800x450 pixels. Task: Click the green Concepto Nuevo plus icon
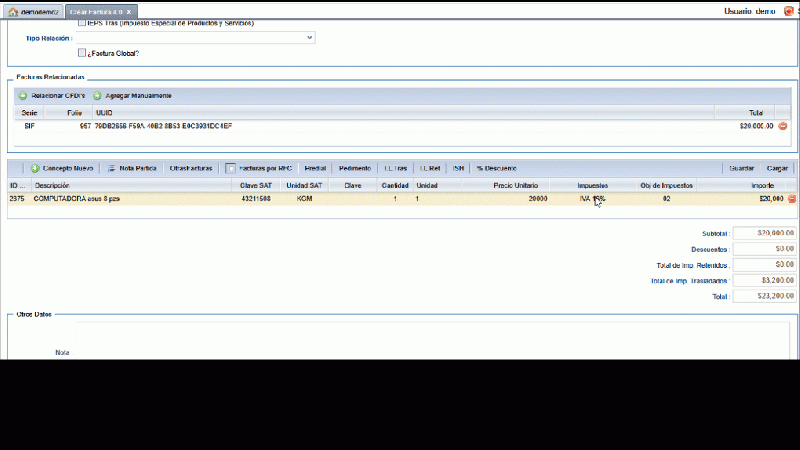(34, 169)
